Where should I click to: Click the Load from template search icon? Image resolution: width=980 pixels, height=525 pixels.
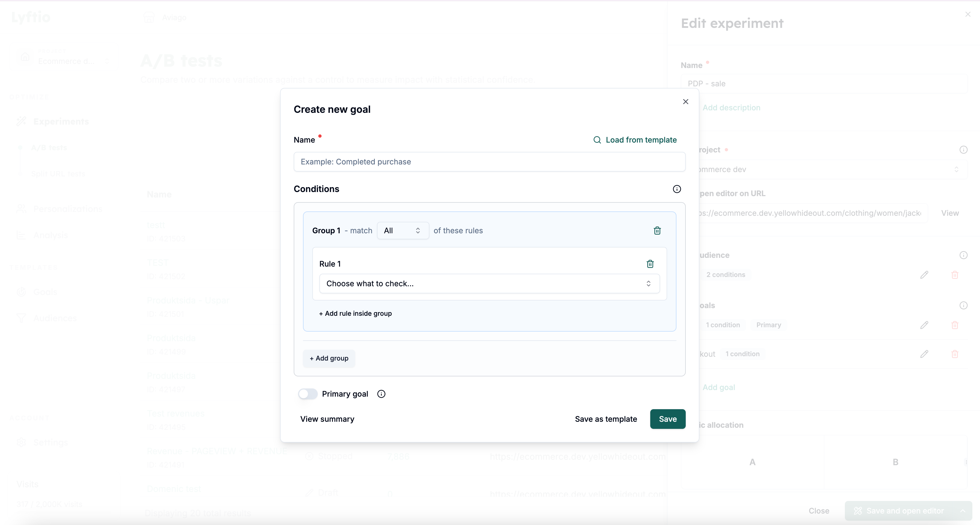(597, 140)
